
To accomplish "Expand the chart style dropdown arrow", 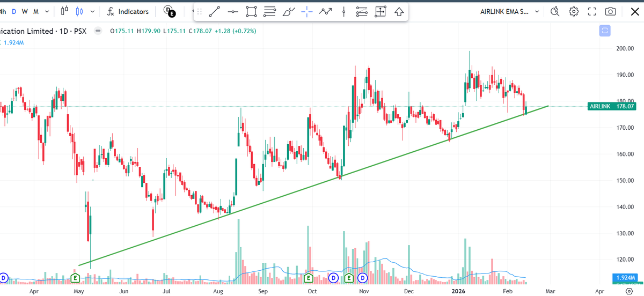I will click(x=93, y=11).
